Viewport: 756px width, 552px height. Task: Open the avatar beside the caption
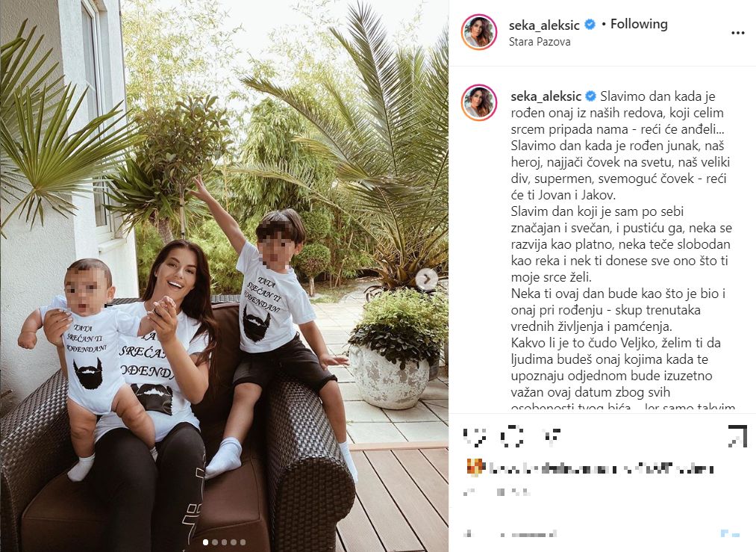coord(479,103)
